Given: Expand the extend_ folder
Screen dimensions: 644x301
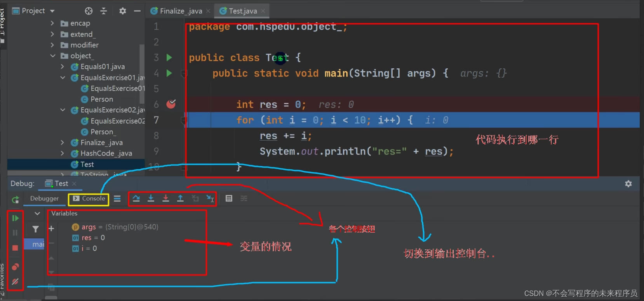Looking at the screenshot, I should pos(52,34).
